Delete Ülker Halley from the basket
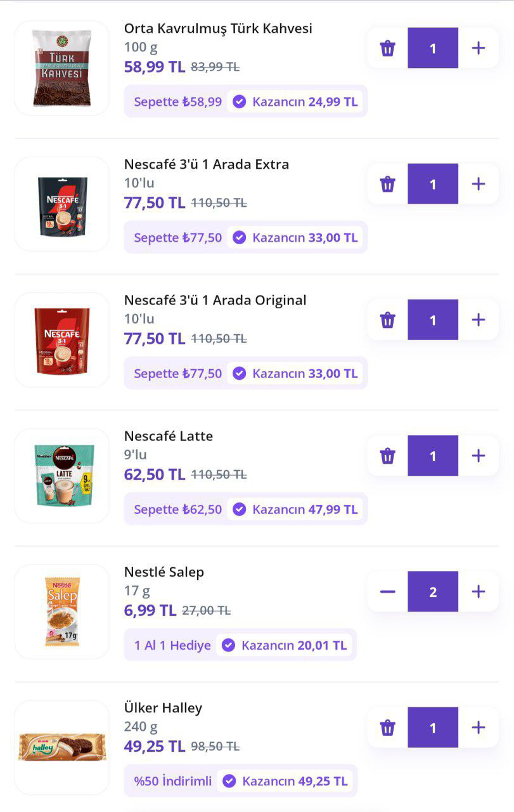The width and height of the screenshot is (514, 812). pyautogui.click(x=388, y=728)
